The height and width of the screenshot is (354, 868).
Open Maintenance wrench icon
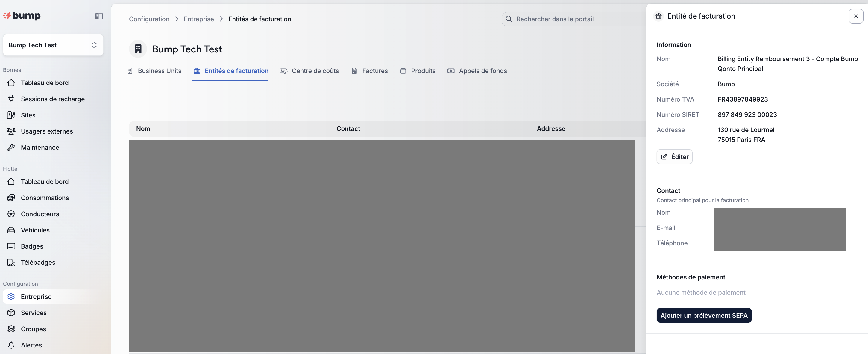pyautogui.click(x=11, y=147)
